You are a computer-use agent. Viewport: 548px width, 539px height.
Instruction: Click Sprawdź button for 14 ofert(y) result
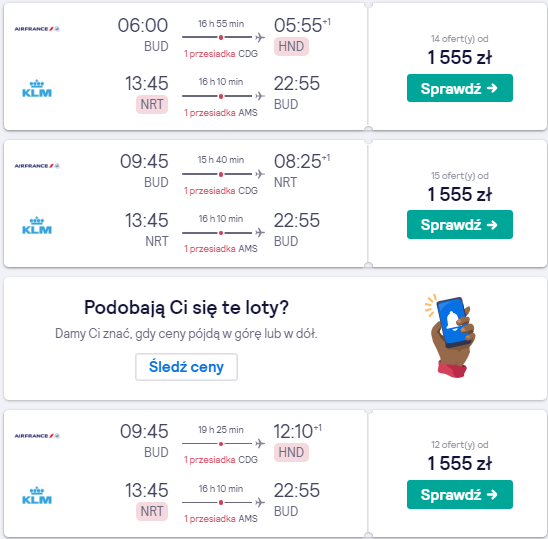click(x=460, y=88)
